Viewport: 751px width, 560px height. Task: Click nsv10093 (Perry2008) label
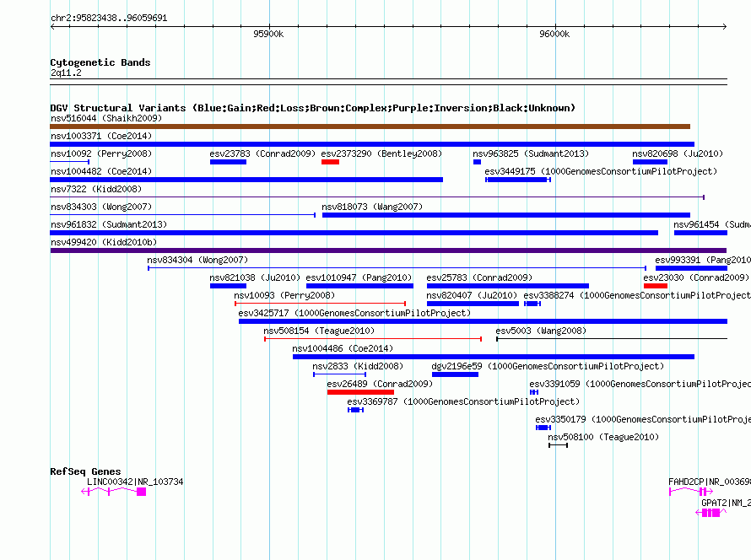(284, 295)
